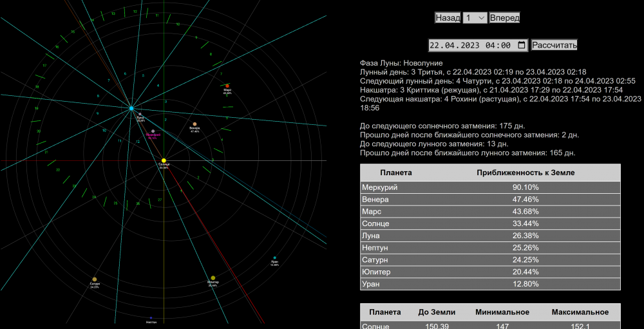Click the Venus planet marker
This screenshot has width=644, height=329.
(x=194, y=124)
